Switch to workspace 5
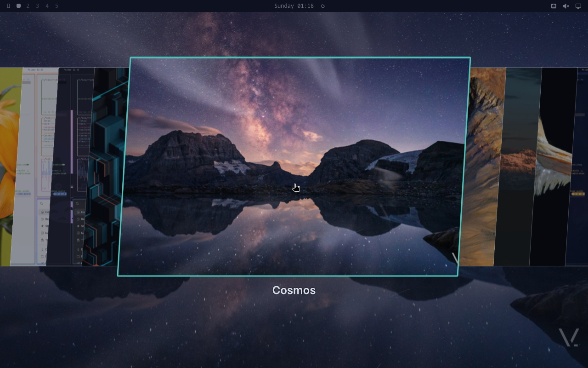This screenshot has width=588, height=368. (57, 6)
